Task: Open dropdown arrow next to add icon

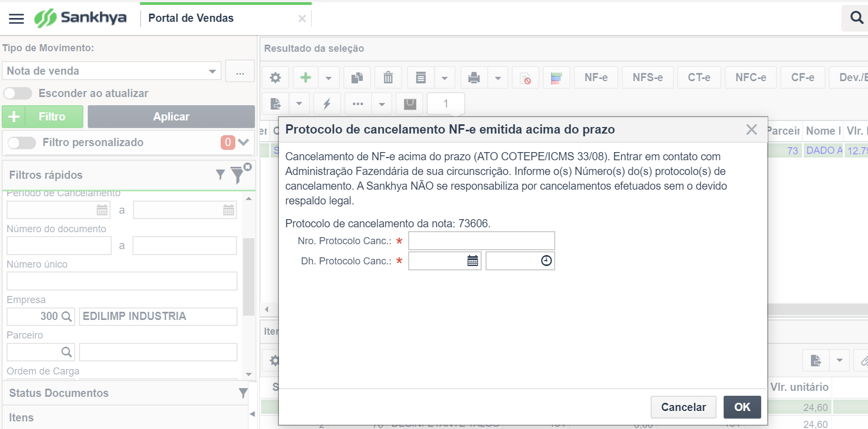Action: (x=329, y=78)
